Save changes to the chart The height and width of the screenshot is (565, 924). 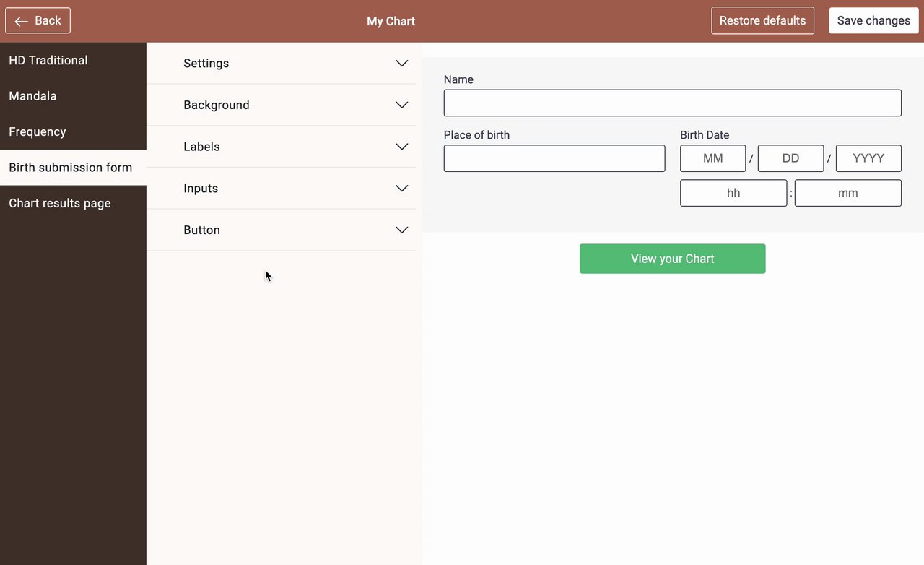[x=873, y=20]
